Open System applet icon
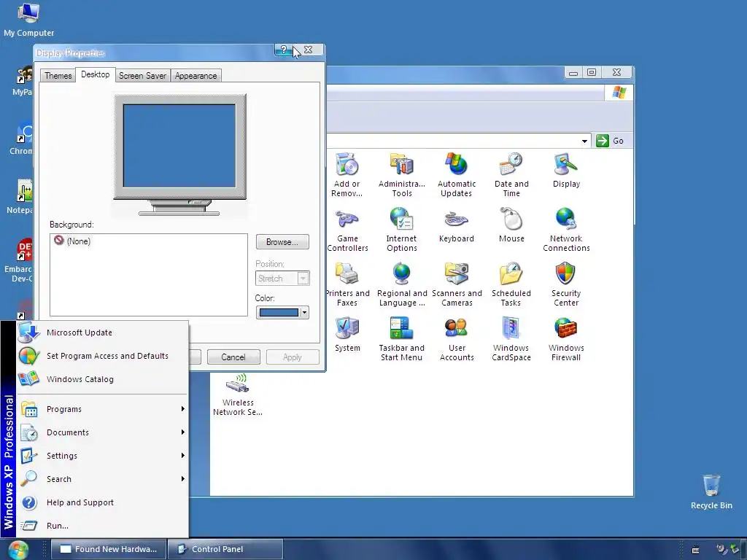 pyautogui.click(x=347, y=335)
